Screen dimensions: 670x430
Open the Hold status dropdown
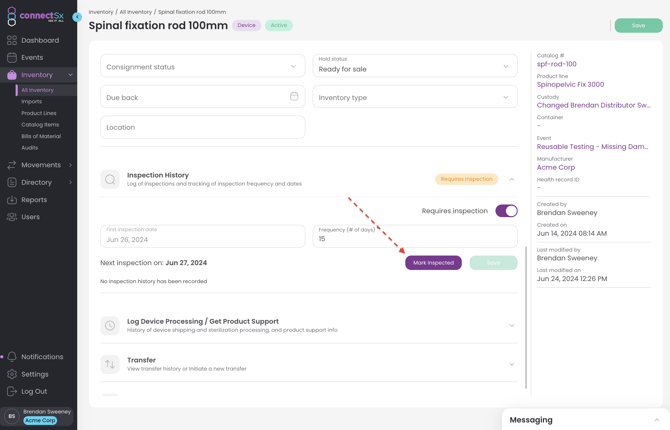pyautogui.click(x=414, y=67)
